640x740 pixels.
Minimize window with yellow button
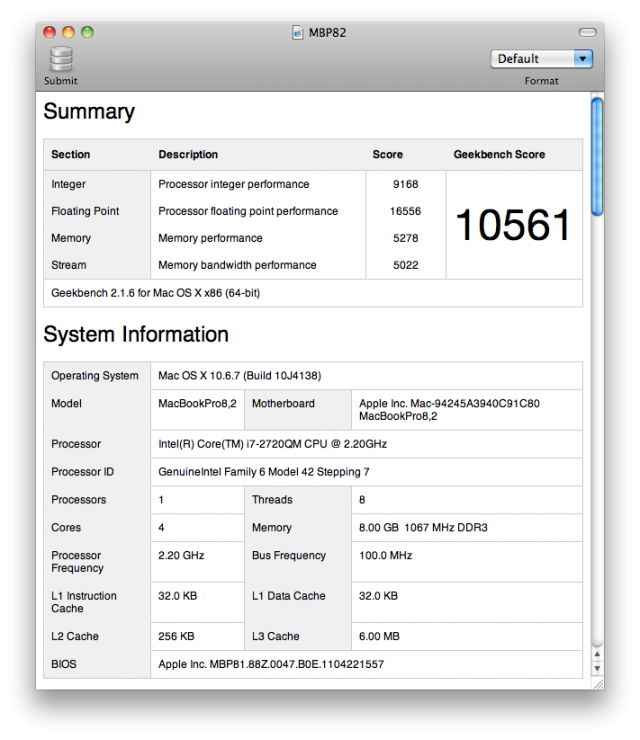[68, 32]
